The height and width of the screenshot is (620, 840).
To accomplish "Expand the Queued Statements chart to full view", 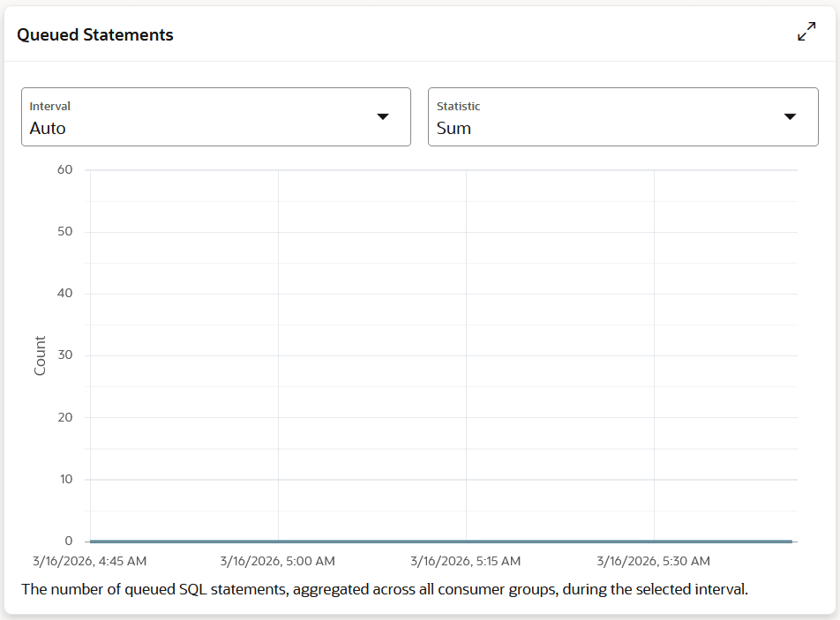I will [x=806, y=32].
